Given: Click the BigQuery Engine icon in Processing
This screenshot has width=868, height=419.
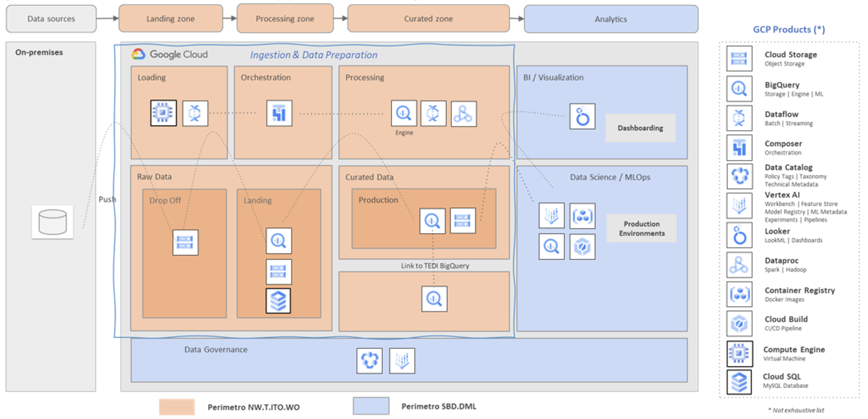Looking at the screenshot, I should pos(404,113).
